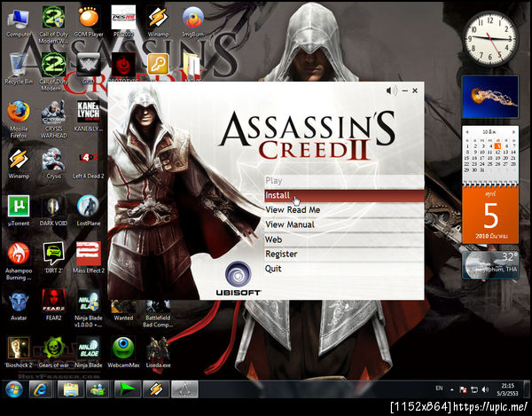The width and height of the screenshot is (532, 416).
Task: Open the taskbar clock showing 21:15
Action: [x=507, y=389]
